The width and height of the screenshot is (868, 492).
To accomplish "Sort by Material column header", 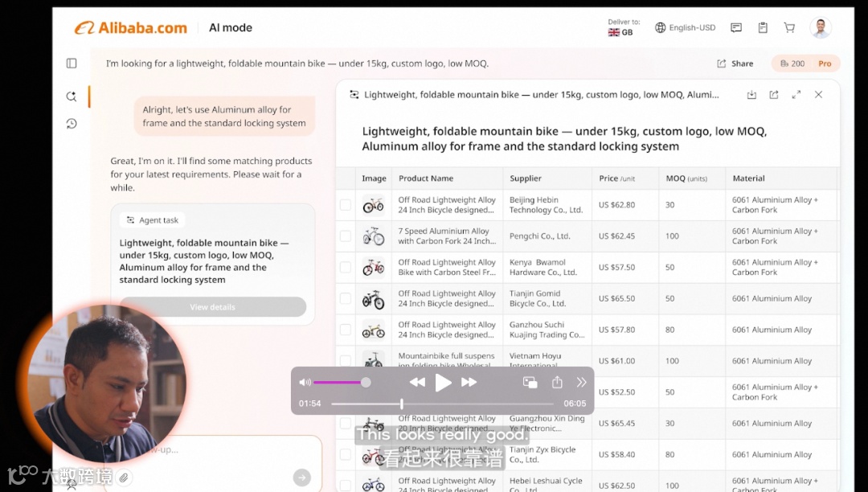I will tap(748, 178).
